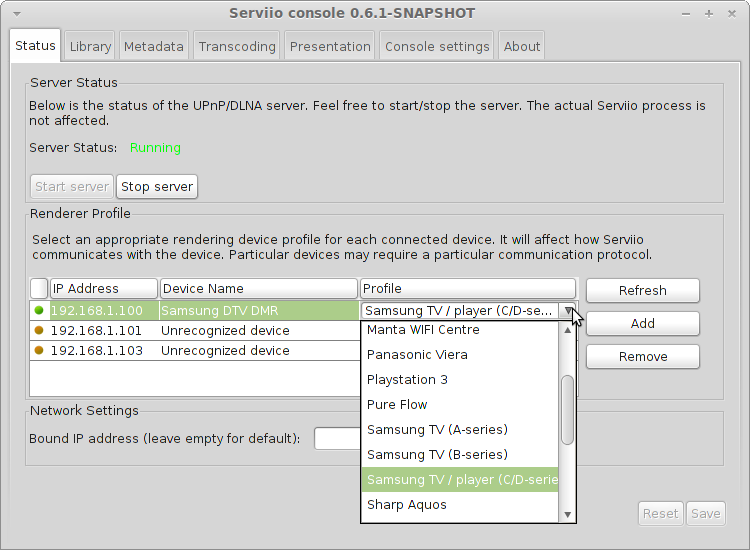
Task: Click orange status dot for 192.168.1.103
Action: (39, 351)
